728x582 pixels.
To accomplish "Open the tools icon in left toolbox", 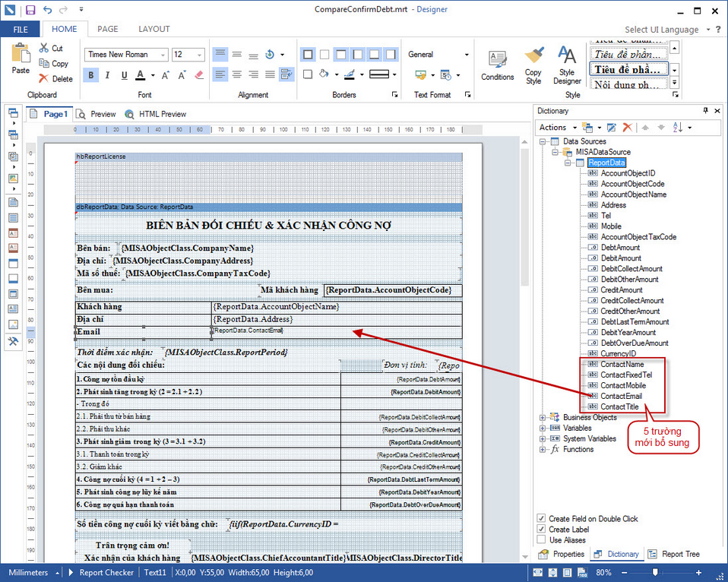I will pyautogui.click(x=13, y=341).
